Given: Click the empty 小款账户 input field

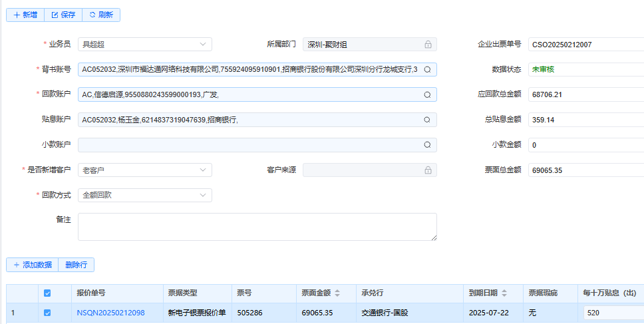Looking at the screenshot, I should point(257,145).
